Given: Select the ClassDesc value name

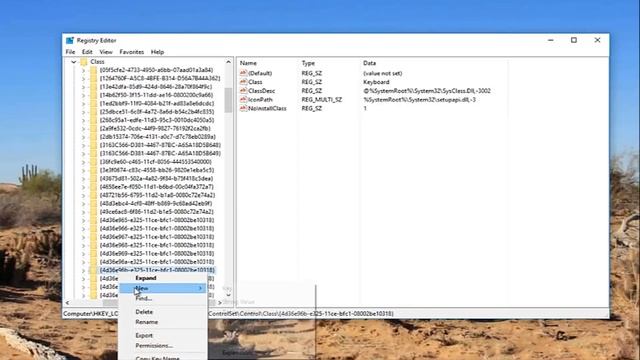Looking at the screenshot, I should click(262, 91).
